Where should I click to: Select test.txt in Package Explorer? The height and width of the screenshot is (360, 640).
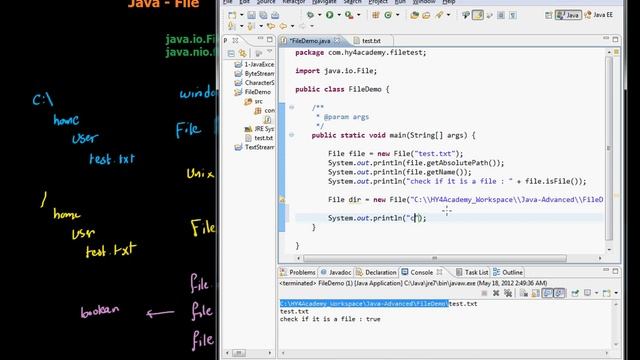click(259, 138)
